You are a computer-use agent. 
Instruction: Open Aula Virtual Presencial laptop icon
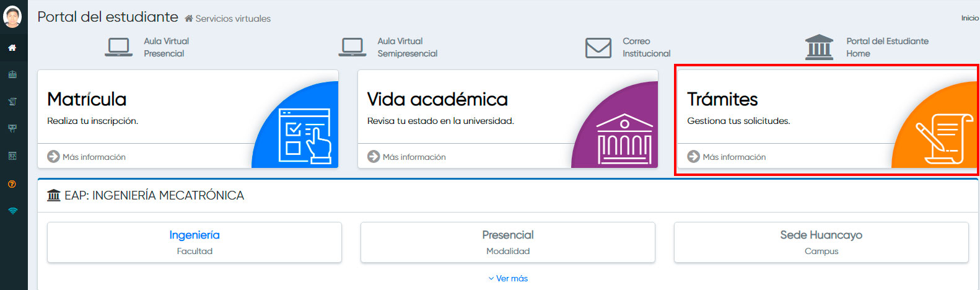click(118, 47)
